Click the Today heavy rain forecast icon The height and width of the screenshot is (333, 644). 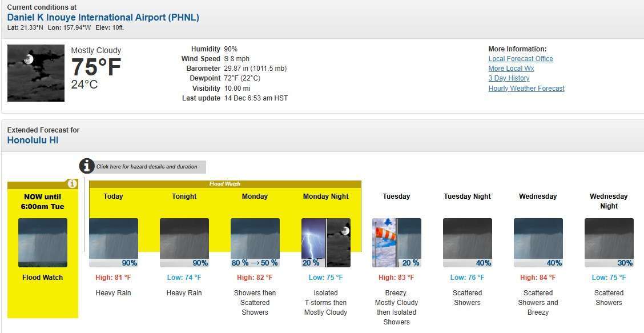pyautogui.click(x=113, y=242)
